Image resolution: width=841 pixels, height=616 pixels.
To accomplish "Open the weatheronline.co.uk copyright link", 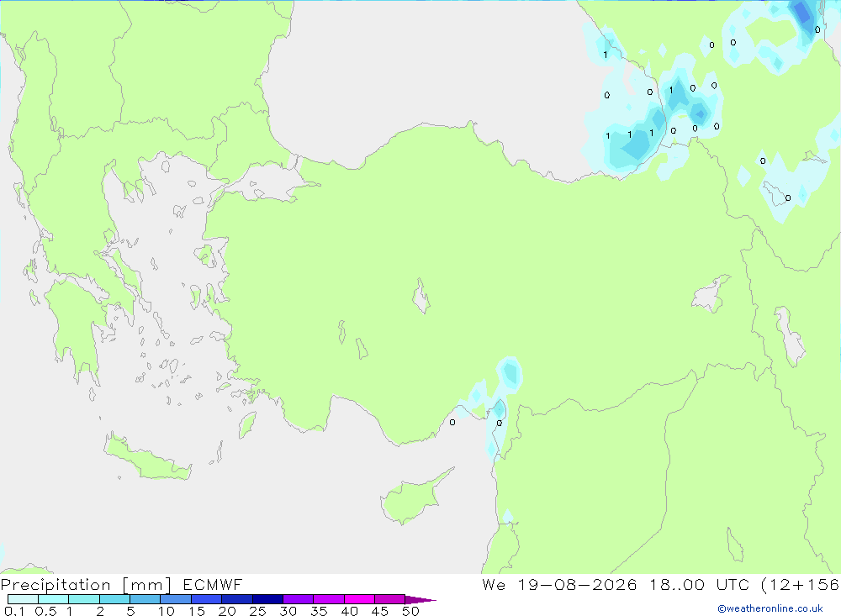I will 770,608.
